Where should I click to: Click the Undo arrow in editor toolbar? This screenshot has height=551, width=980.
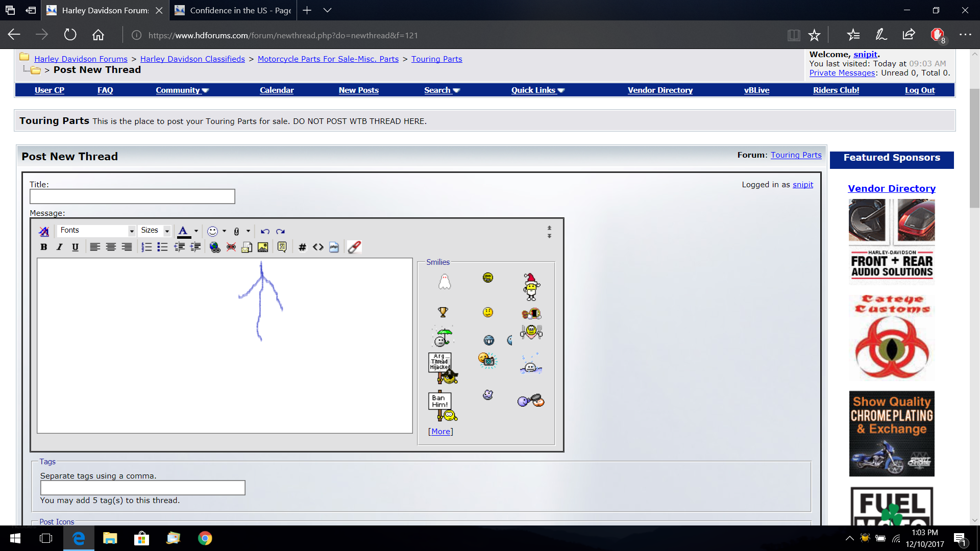click(x=265, y=232)
